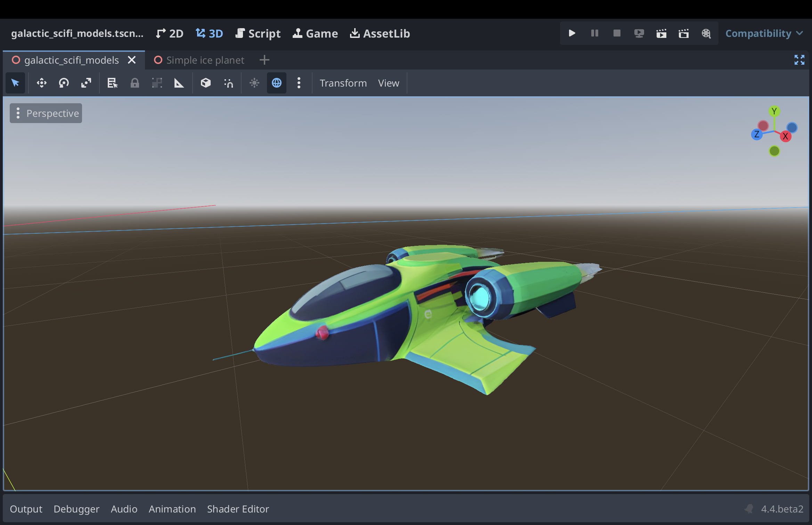Open the sun and environment settings dots

click(299, 83)
